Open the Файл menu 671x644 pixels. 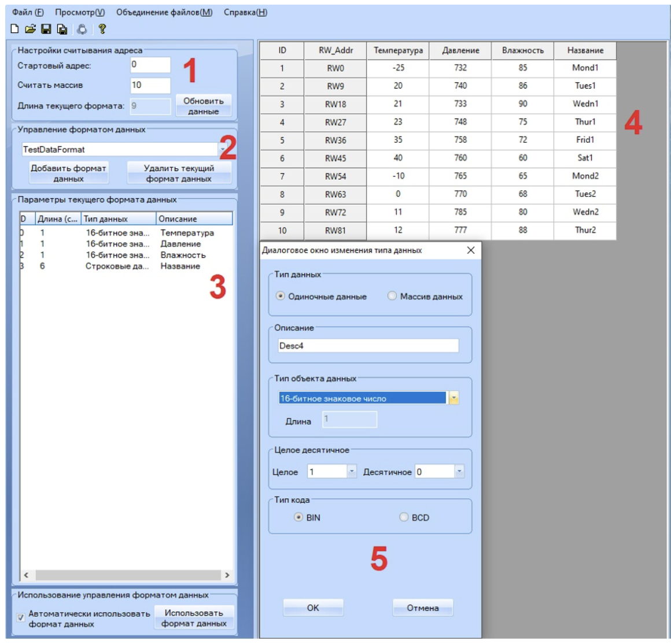(x=28, y=12)
